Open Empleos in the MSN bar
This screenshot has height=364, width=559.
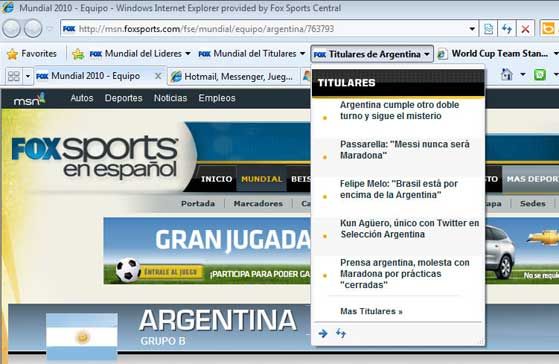[217, 98]
